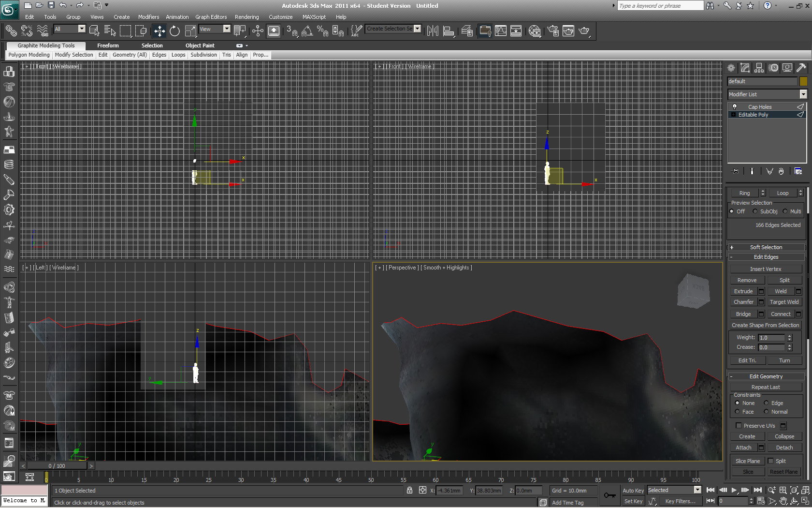The image size is (812, 508).
Task: Toggle the Percent Snap icon
Action: pos(323,31)
